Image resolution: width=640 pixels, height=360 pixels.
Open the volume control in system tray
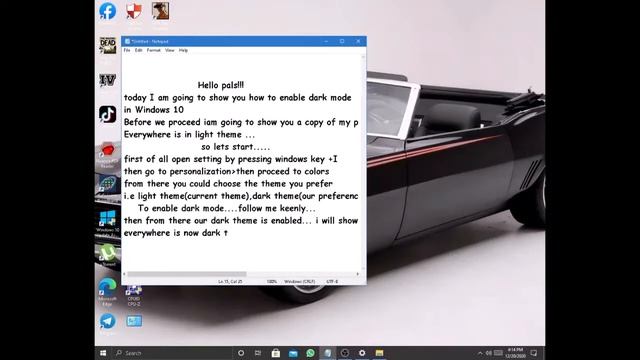[x=489, y=353]
